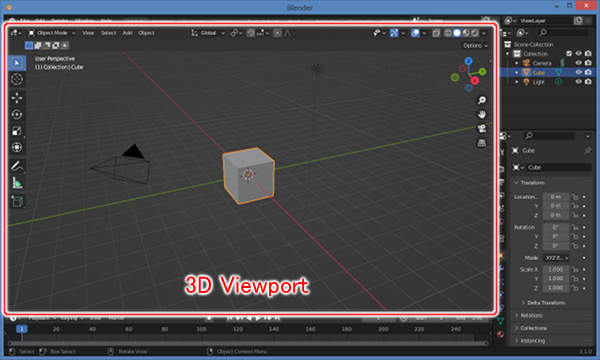Activate the Rotate tool
The image size is (600, 360).
[x=17, y=114]
